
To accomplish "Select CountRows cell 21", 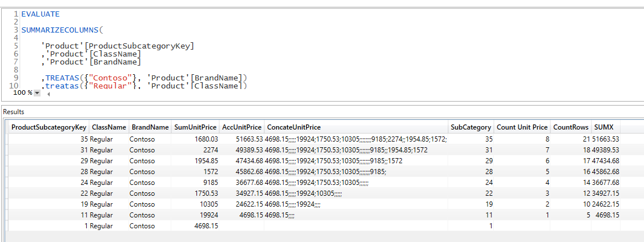I will 570,139.
